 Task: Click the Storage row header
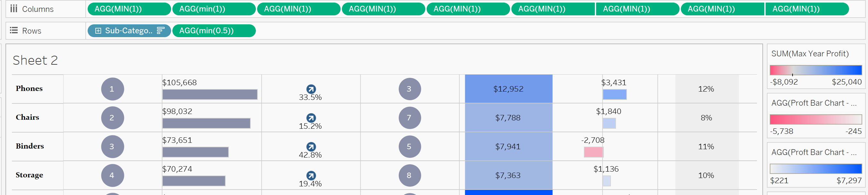(29, 175)
